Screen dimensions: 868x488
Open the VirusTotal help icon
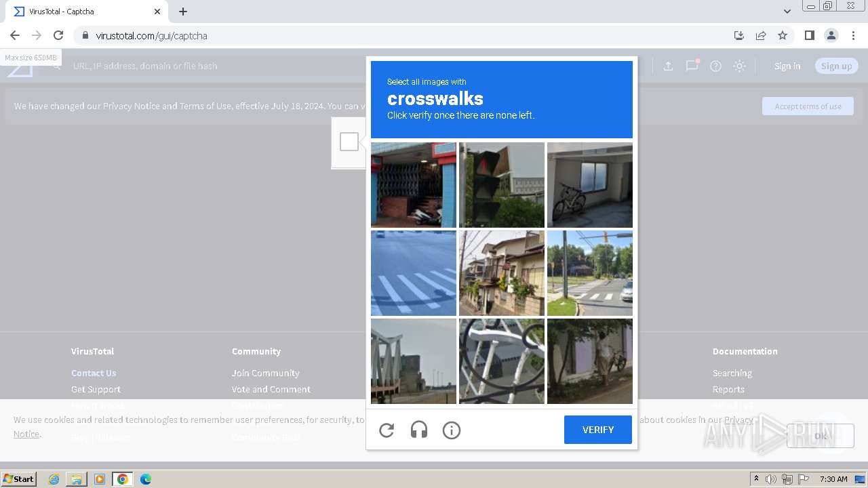tap(715, 66)
